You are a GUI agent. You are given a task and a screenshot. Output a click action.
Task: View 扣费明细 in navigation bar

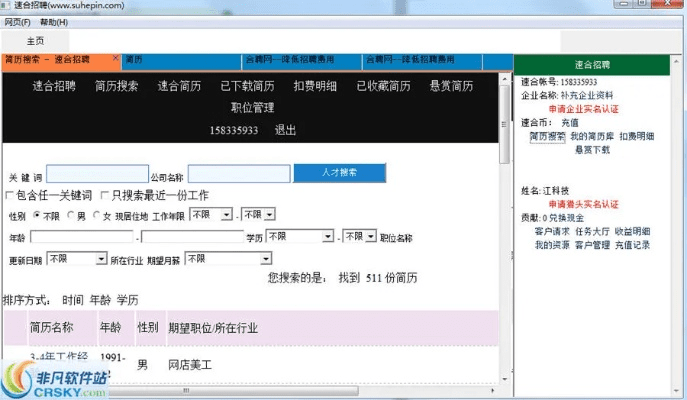click(x=315, y=86)
